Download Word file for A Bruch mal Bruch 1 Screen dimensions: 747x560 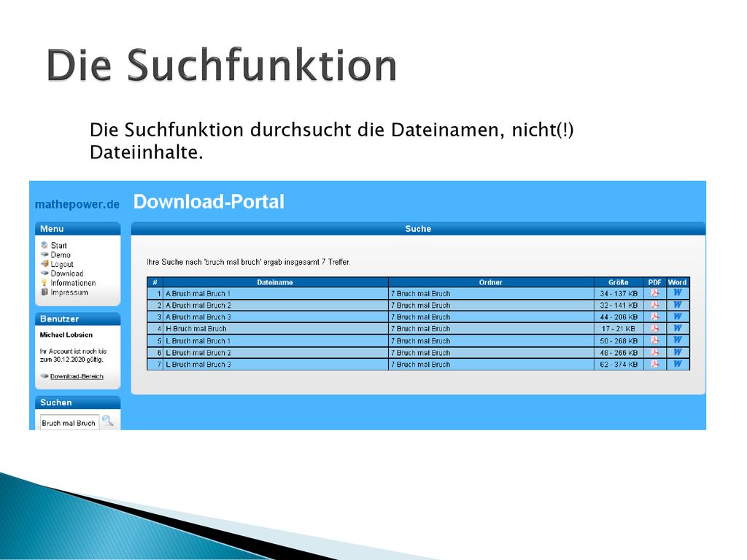(678, 293)
